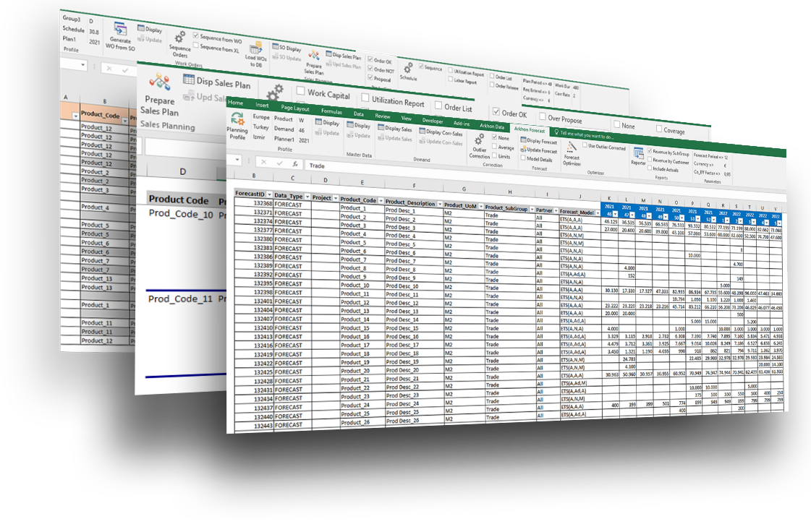Viewport: 811px width, 532px height.
Task: Click Planning Profile icon in front window
Action: pos(237,120)
